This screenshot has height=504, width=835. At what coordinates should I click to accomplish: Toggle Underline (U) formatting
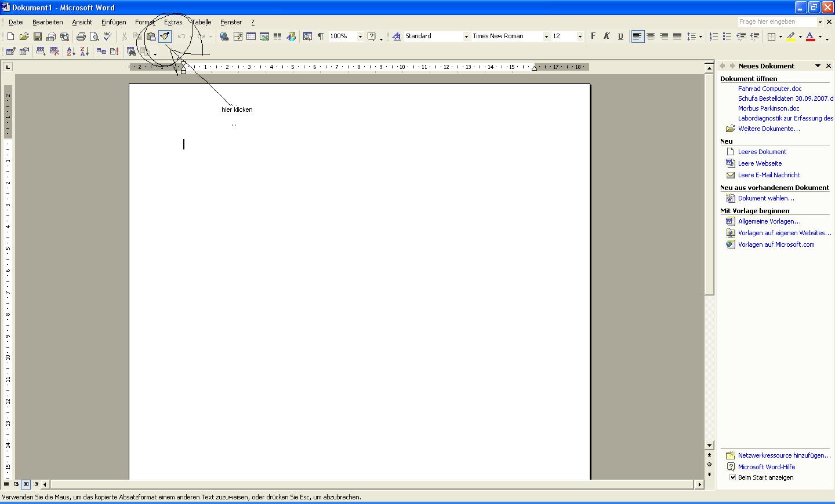point(620,36)
